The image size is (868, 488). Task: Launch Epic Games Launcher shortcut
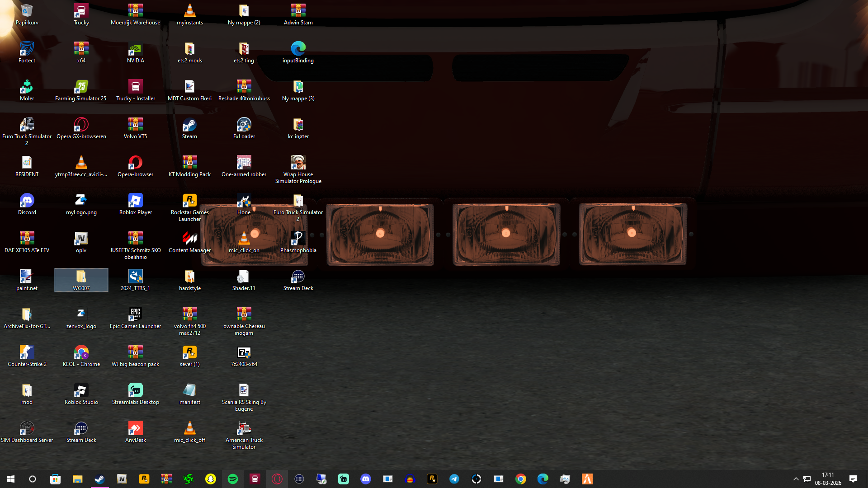coord(135,315)
